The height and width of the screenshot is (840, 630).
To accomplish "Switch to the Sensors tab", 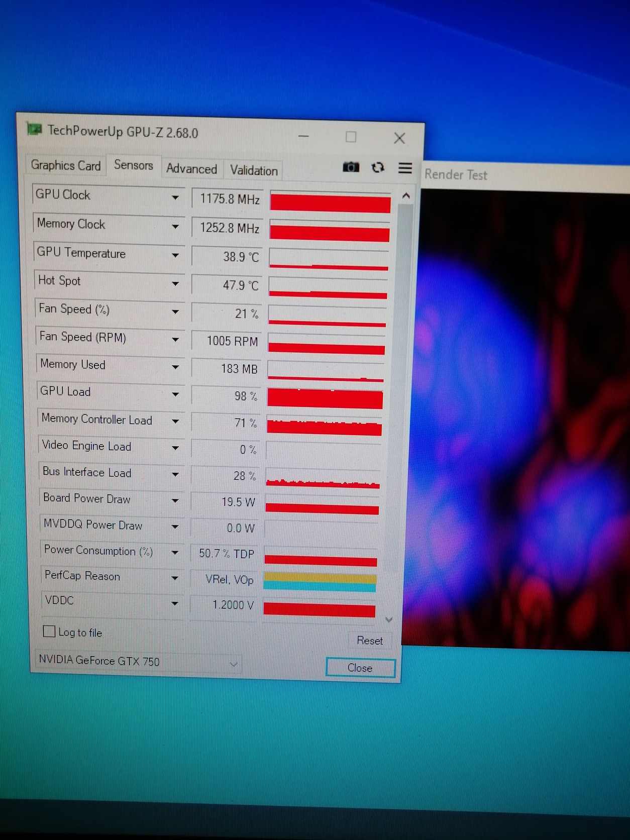I will pos(133,165).
